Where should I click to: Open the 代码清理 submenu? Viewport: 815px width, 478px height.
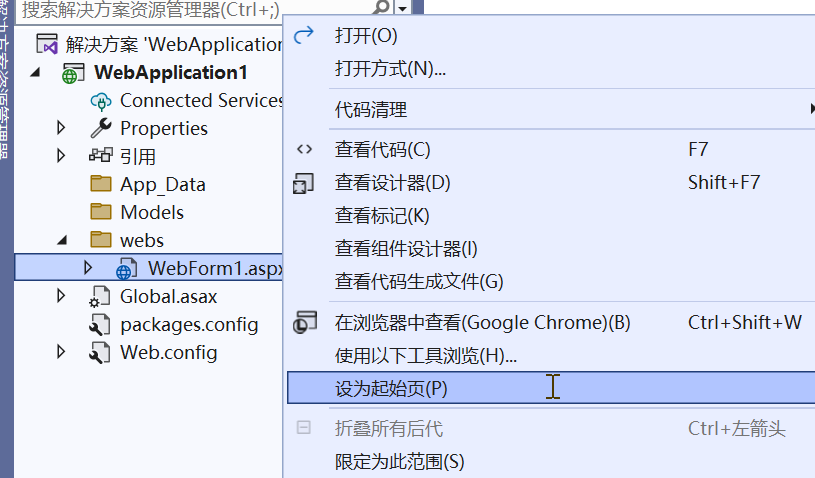371,109
